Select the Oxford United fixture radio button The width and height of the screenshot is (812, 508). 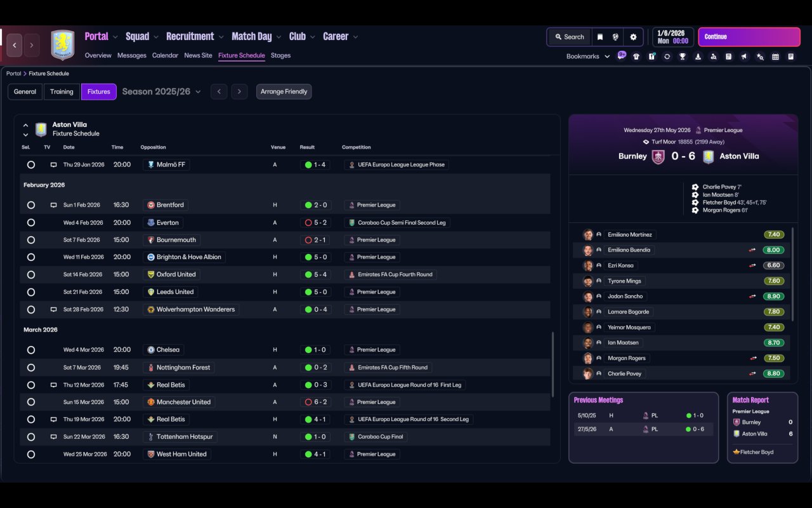point(31,275)
